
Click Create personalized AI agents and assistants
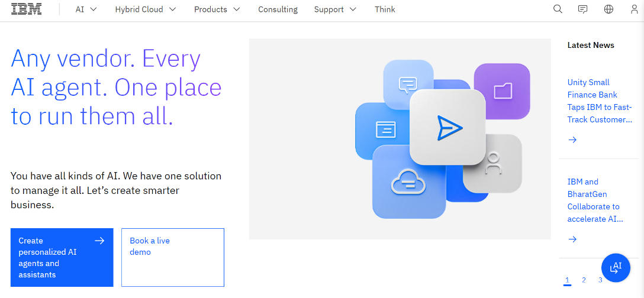click(x=62, y=258)
